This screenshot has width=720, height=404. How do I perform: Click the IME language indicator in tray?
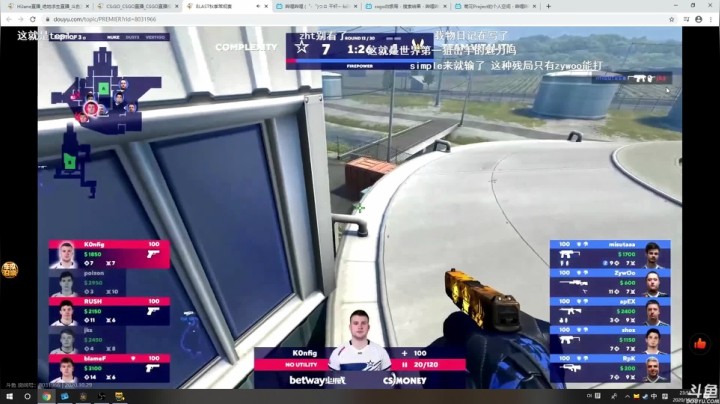(x=654, y=396)
